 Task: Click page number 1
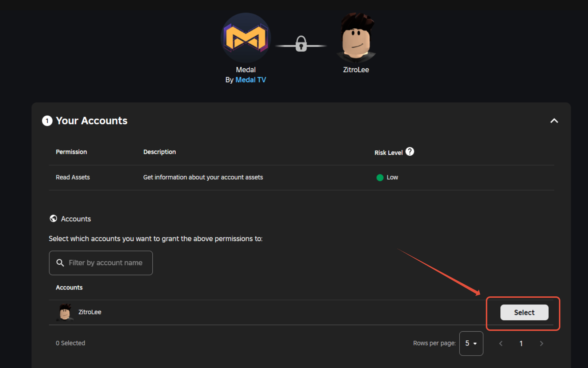click(521, 343)
